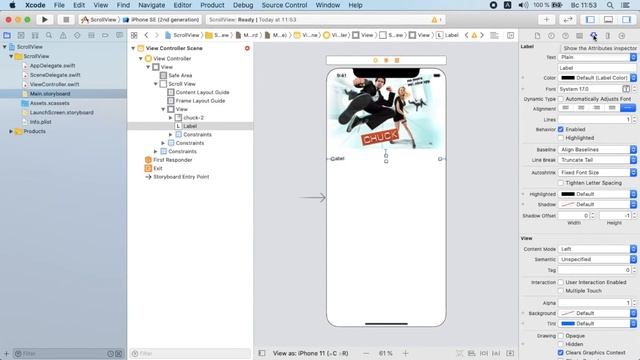Open the Library with the plus button
The height and width of the screenshot is (360, 640).
[x=546, y=20]
